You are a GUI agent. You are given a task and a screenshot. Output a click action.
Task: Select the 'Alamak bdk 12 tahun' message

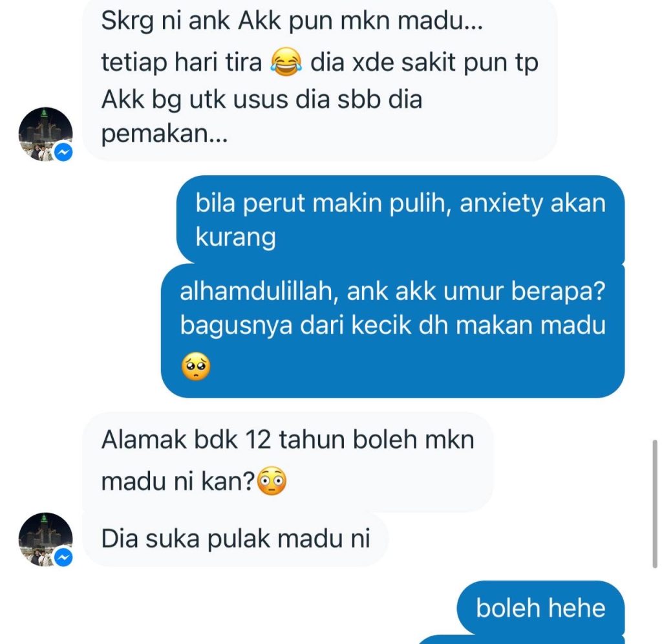pos(288,462)
